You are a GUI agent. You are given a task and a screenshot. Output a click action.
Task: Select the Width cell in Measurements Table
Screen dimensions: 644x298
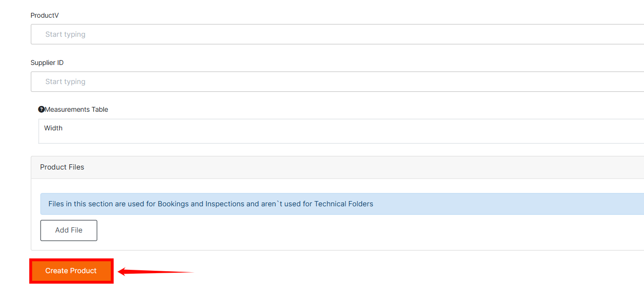[53, 128]
